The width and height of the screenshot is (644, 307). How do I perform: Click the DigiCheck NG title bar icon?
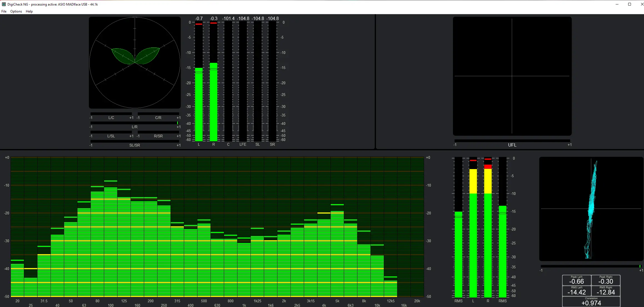4,4
